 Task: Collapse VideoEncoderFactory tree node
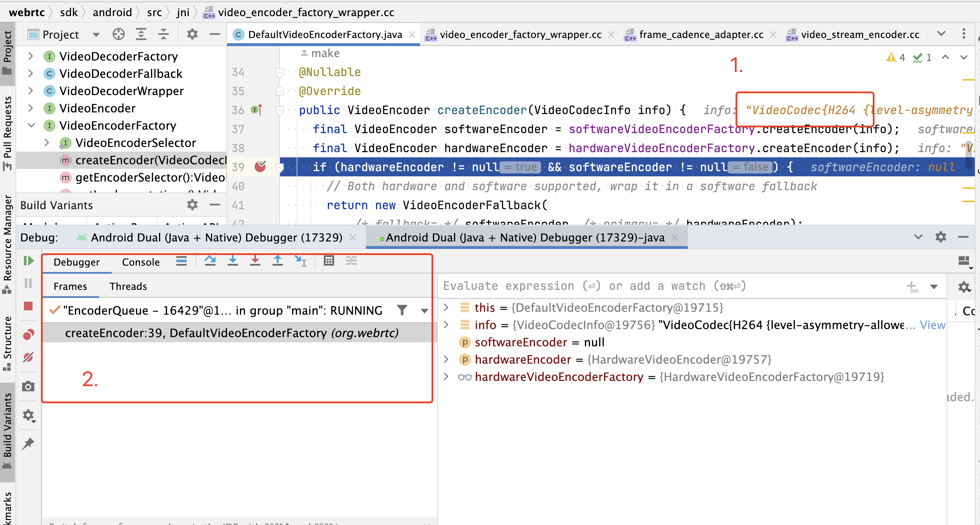(31, 125)
